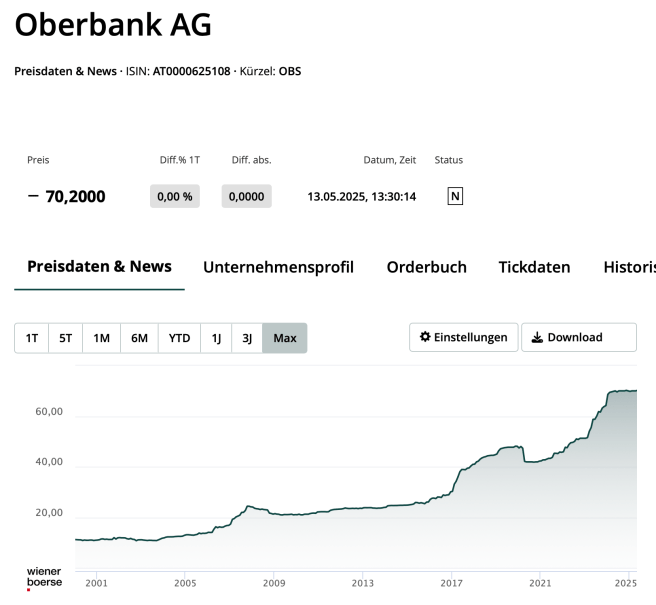Screen dimensions: 656x605
Task: Select the 1T time range
Action: [x=32, y=338]
